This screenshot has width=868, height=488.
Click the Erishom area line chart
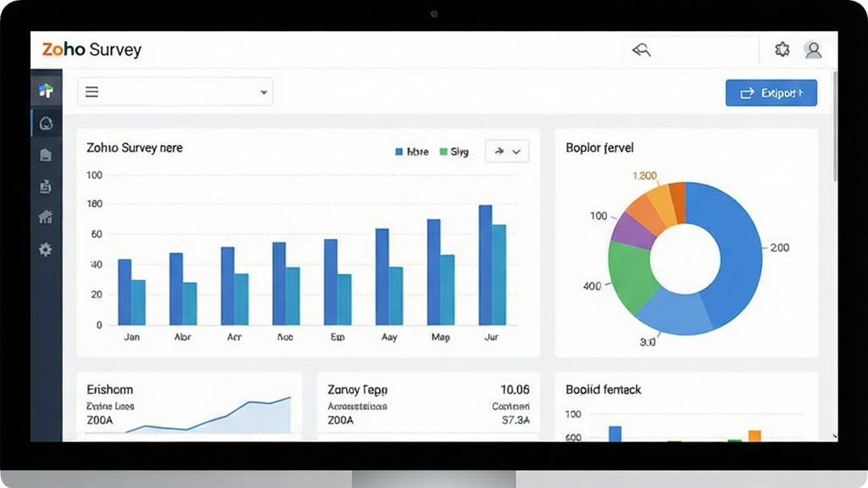tap(208, 415)
